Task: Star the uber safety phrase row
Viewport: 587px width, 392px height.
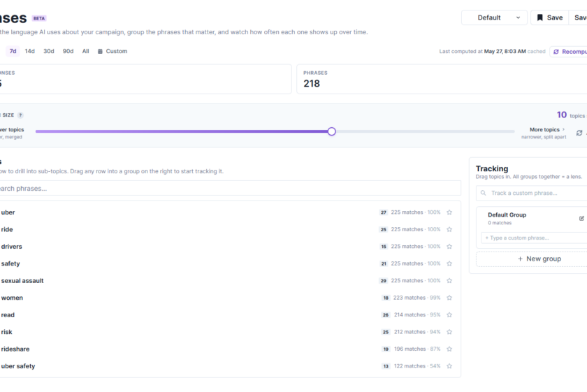Action: pyautogui.click(x=449, y=366)
